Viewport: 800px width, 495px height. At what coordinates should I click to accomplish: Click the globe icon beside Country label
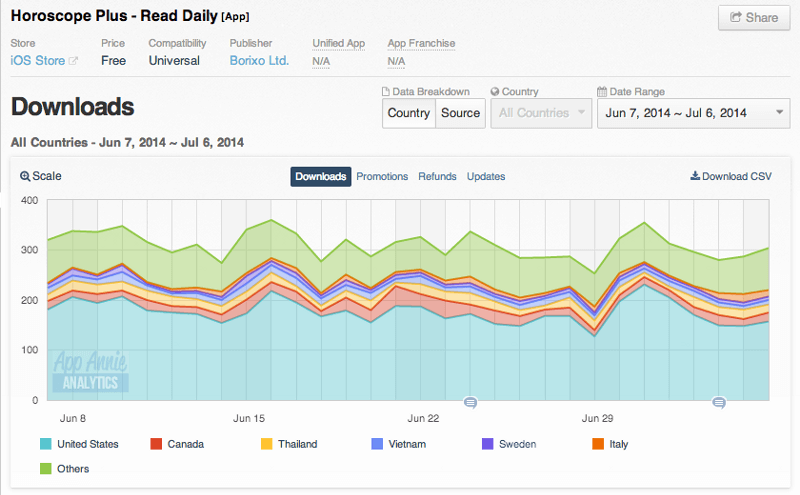point(494,92)
